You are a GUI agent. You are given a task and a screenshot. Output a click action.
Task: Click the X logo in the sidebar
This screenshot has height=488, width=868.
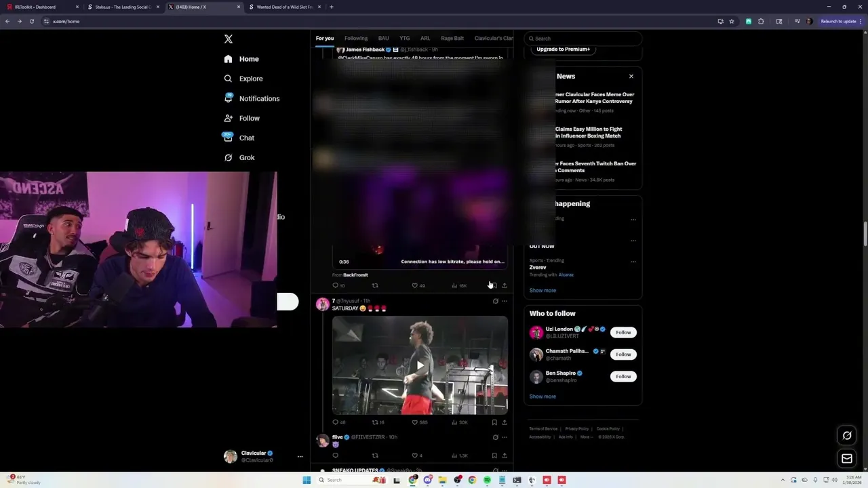point(229,39)
